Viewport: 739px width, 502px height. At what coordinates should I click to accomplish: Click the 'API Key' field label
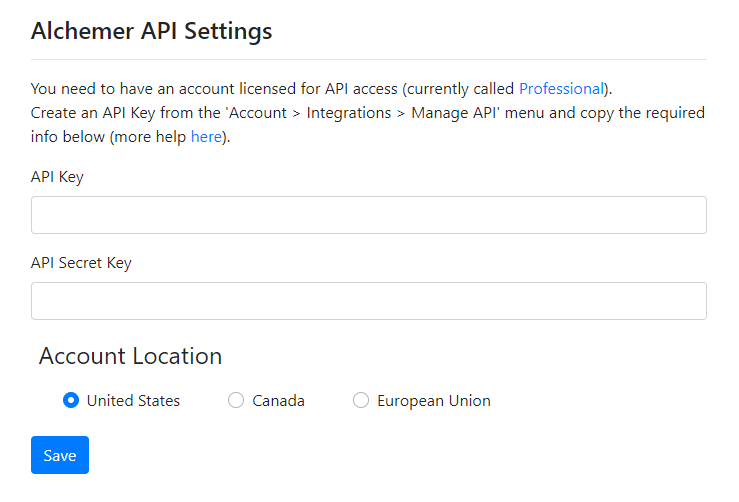click(57, 177)
